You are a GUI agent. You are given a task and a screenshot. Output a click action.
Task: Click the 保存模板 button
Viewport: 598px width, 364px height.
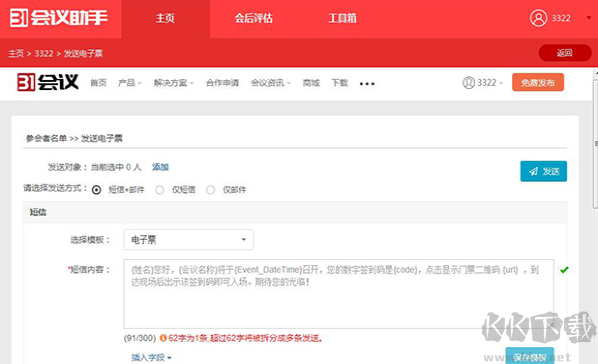coord(530,356)
